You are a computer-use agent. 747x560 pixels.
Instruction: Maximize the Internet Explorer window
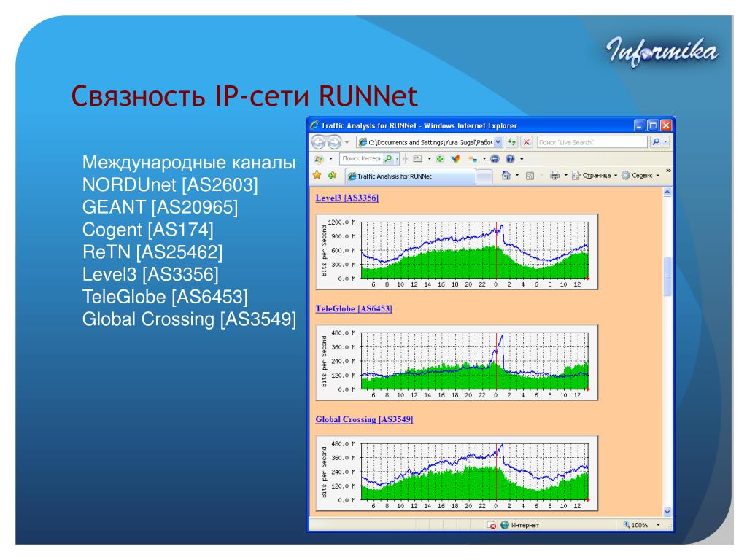pyautogui.click(x=653, y=125)
